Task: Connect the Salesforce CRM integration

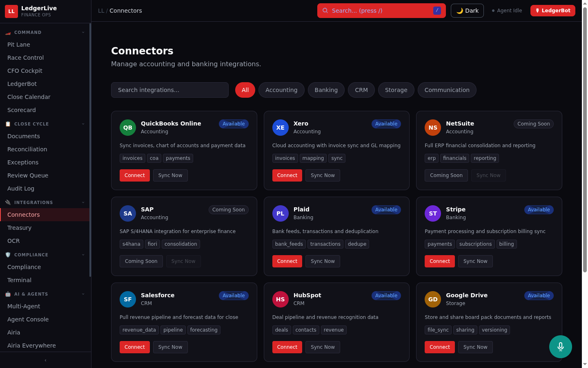Action: click(135, 347)
